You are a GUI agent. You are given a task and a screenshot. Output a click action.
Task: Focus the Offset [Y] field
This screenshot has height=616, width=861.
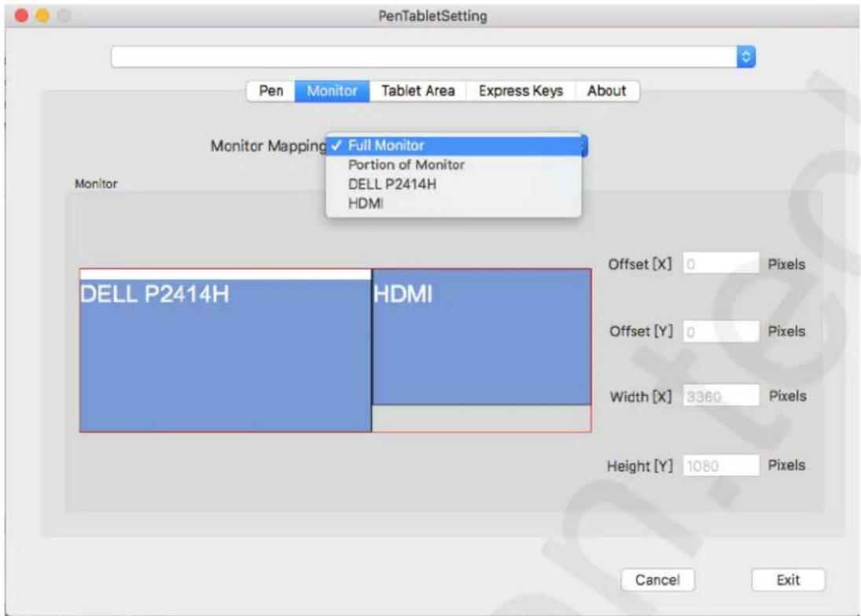tap(721, 332)
